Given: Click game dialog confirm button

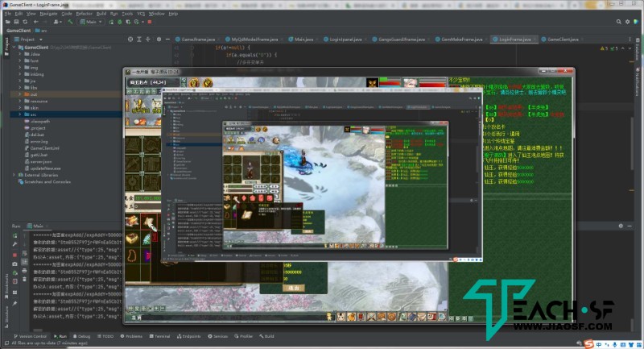Looking at the screenshot, I should [293, 289].
